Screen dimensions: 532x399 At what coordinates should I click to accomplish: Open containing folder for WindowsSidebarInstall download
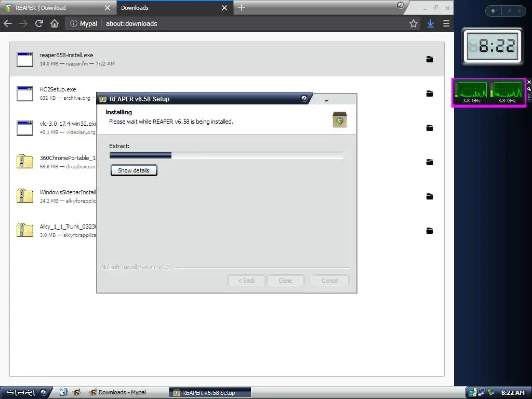(x=430, y=196)
